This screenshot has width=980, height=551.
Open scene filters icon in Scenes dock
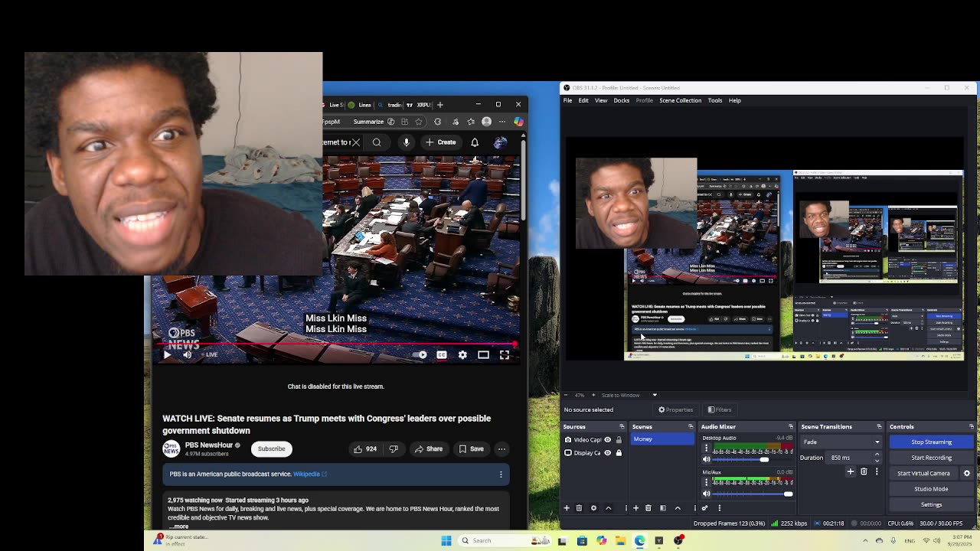663,508
